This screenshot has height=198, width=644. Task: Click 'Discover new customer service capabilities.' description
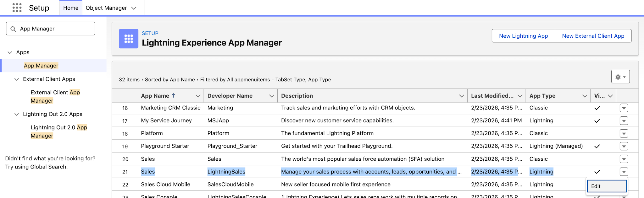pos(337,120)
